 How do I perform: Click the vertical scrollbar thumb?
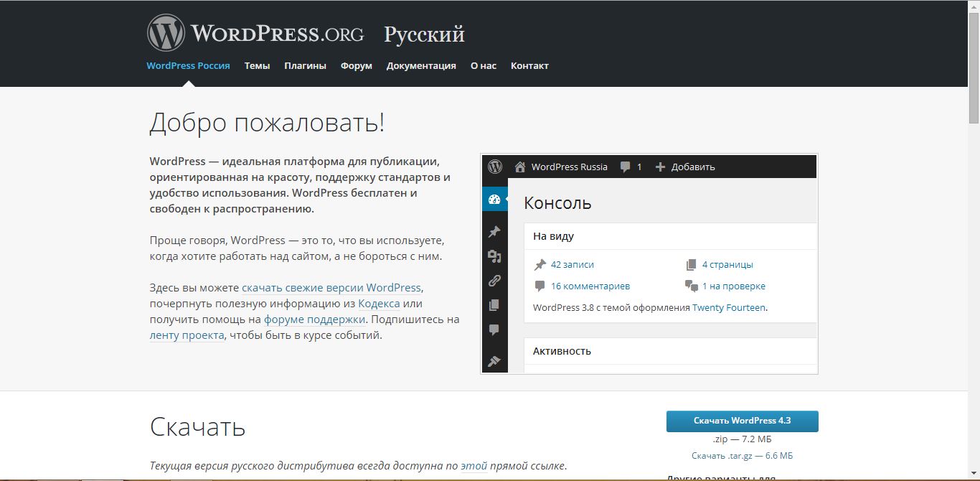pyautogui.click(x=974, y=67)
